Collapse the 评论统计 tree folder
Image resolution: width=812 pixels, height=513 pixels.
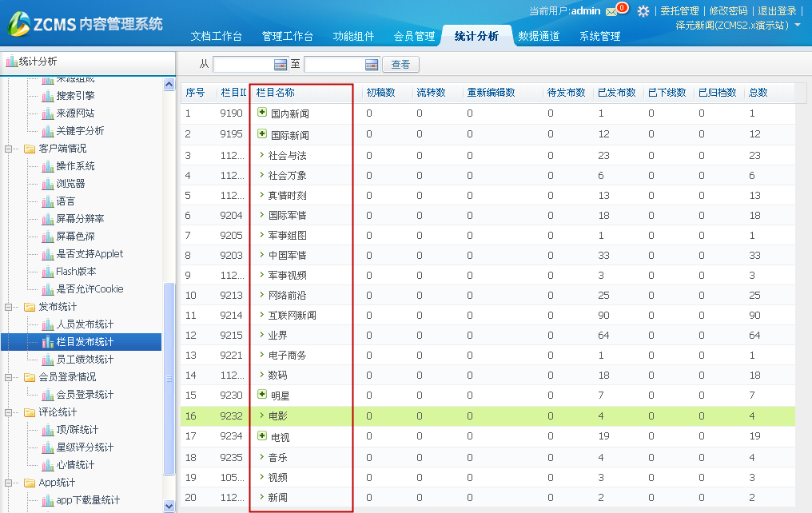(x=10, y=412)
